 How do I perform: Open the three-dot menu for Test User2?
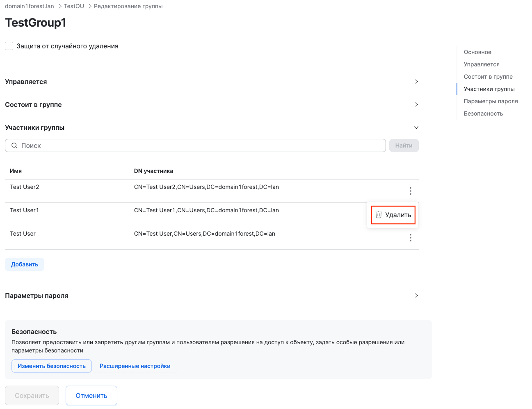click(x=410, y=191)
